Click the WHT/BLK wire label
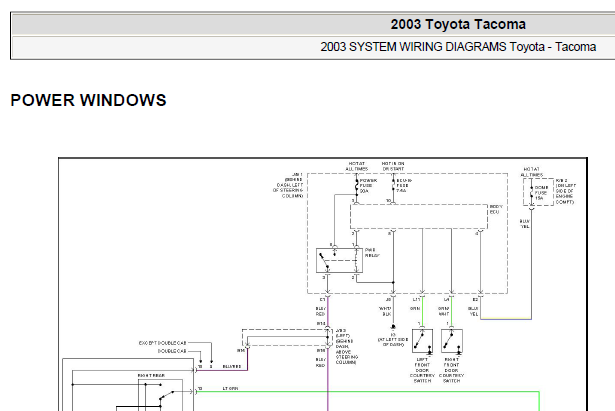The width and height of the screenshot is (615, 411). [x=385, y=311]
